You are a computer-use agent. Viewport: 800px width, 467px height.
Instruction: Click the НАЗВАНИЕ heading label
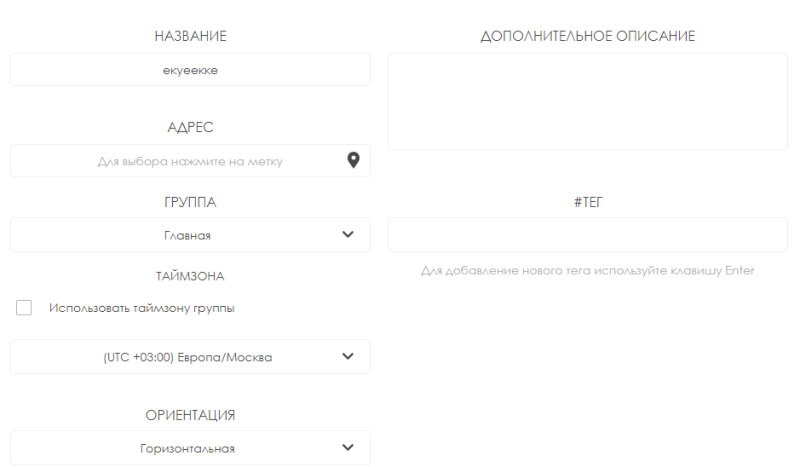[190, 36]
